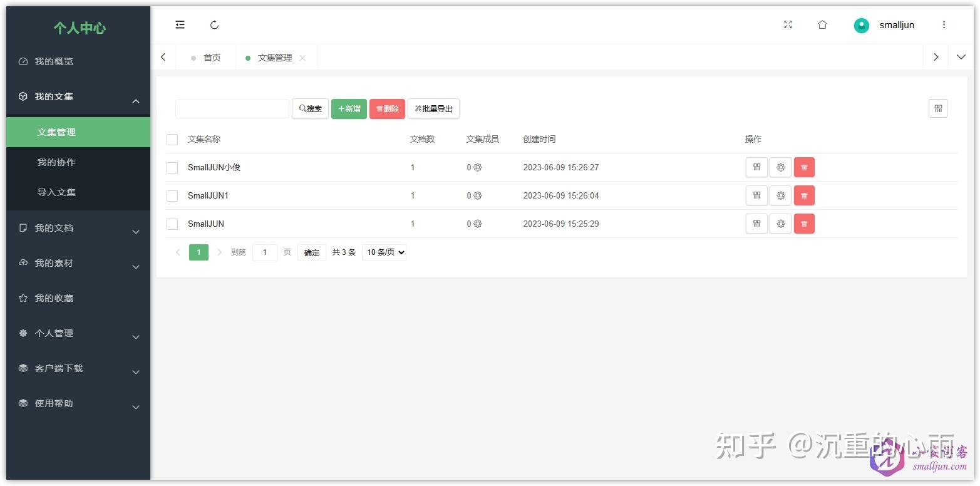Delete the SmallJUN collection with its trash icon

click(804, 224)
